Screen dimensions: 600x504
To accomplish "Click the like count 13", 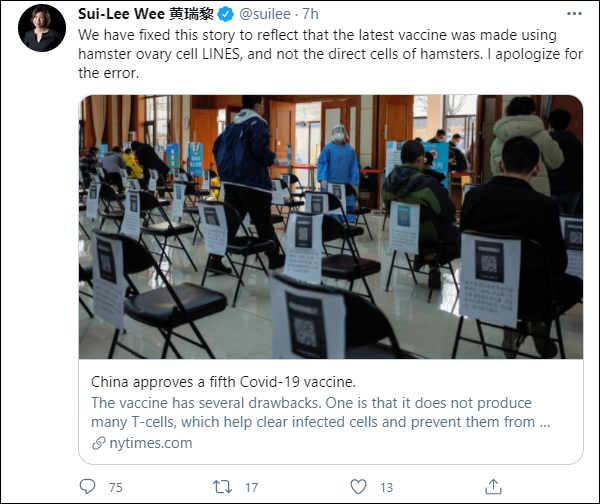I will pos(386,488).
